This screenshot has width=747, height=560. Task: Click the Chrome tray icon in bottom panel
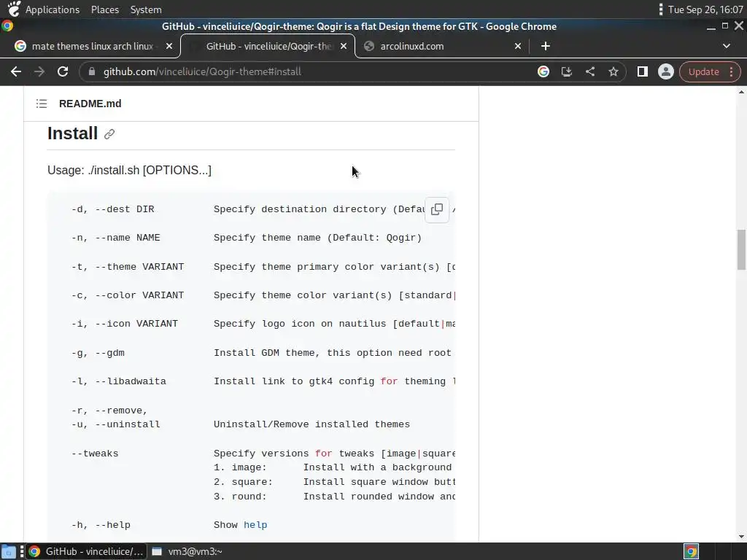tap(691, 551)
